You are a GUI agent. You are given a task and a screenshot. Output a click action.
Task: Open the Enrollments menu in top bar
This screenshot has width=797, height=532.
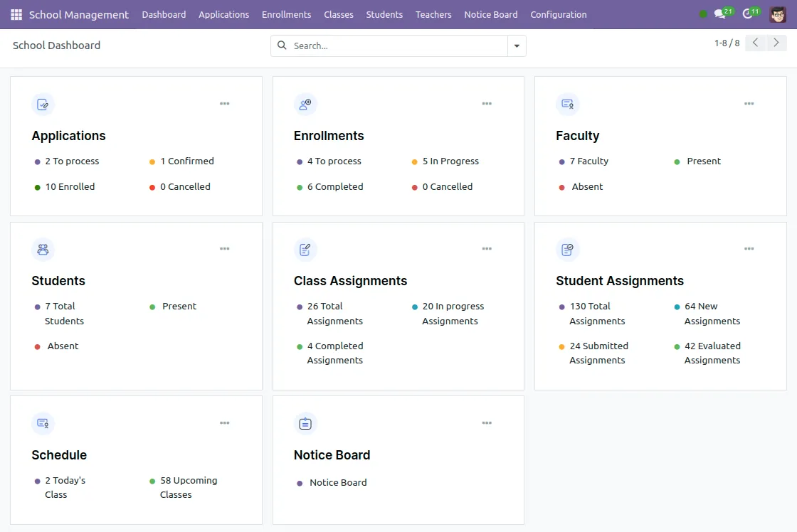tap(286, 15)
